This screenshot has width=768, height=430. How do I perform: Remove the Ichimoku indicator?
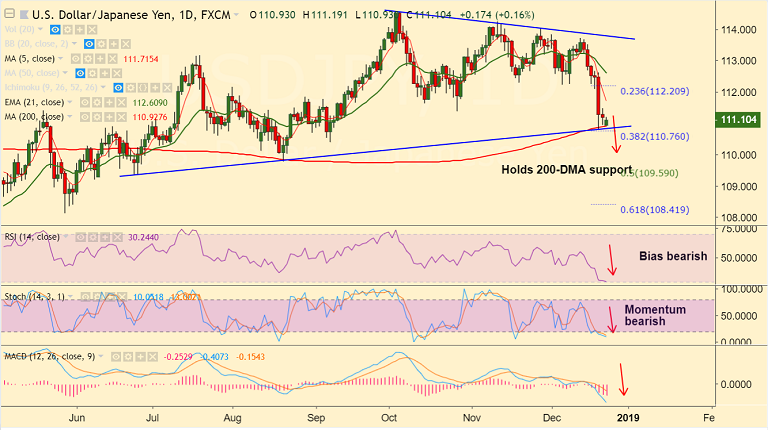[x=167, y=88]
